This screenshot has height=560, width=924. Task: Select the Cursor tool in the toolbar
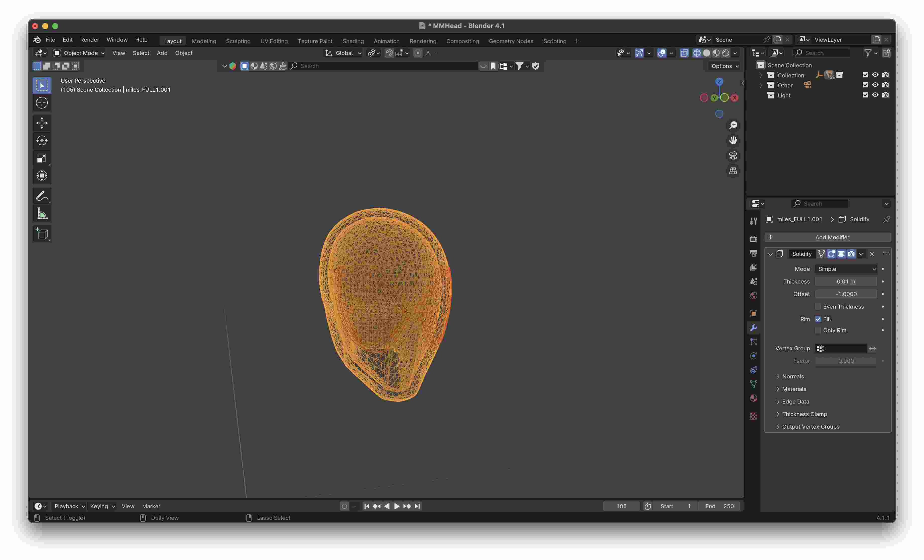(42, 103)
